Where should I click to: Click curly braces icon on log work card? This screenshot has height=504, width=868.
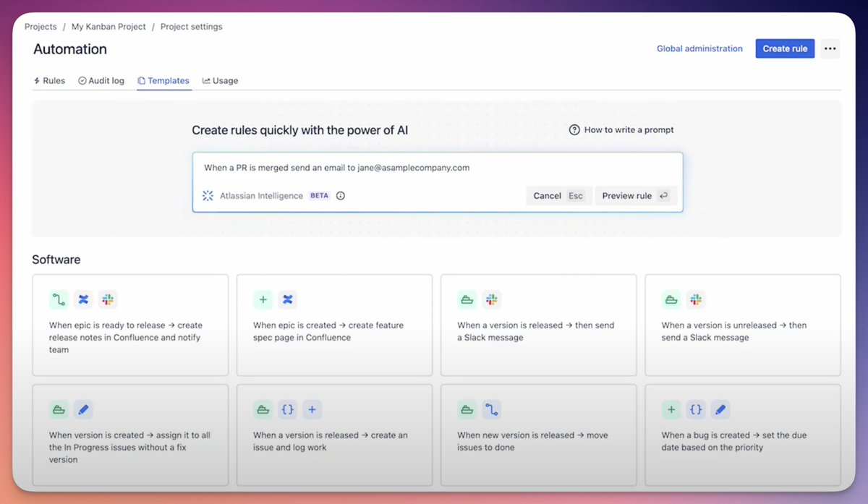pyautogui.click(x=287, y=410)
